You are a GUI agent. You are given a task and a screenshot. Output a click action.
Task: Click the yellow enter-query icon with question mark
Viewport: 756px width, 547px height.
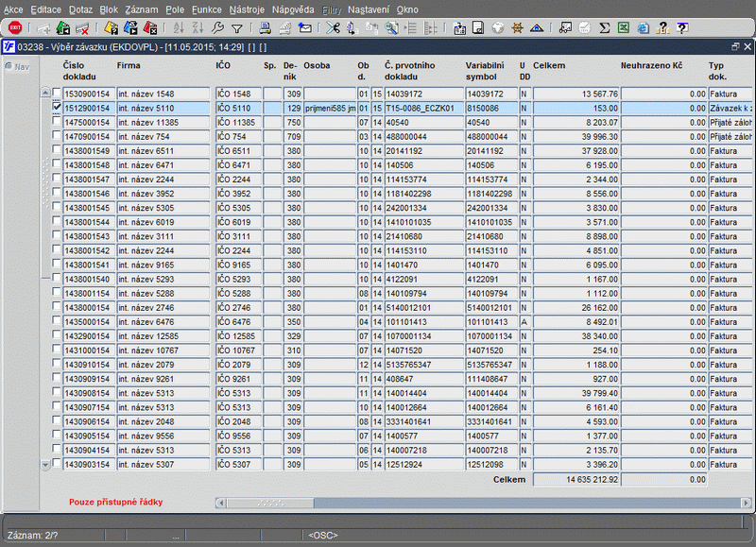pos(111,28)
